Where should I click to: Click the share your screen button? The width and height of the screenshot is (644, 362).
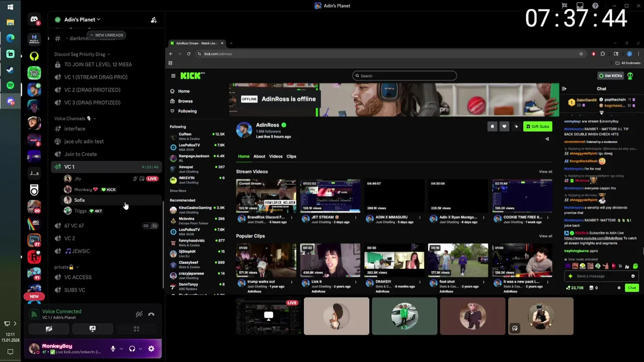(x=93, y=329)
